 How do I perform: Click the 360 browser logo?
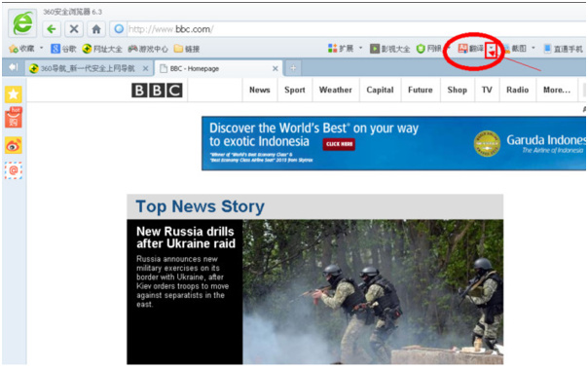[22, 23]
